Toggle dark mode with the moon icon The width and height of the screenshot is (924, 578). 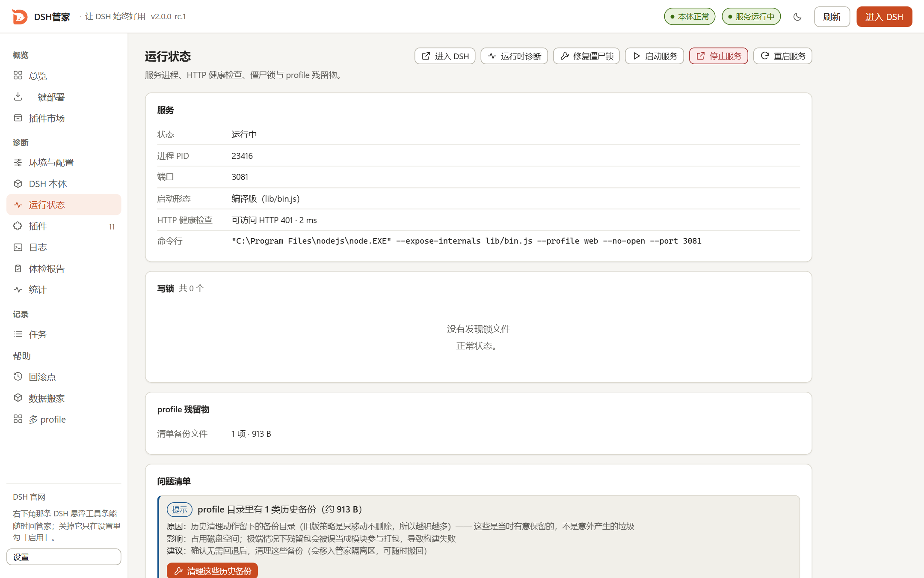coord(797,17)
